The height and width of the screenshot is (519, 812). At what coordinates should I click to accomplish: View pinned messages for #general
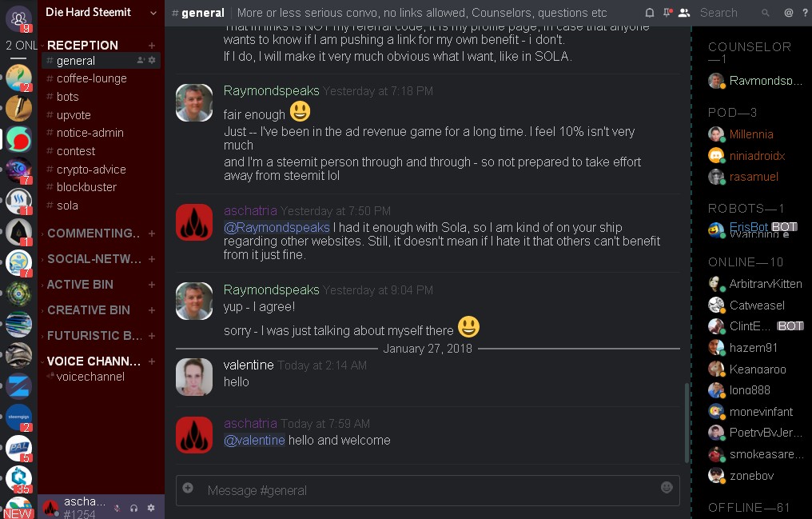point(667,13)
